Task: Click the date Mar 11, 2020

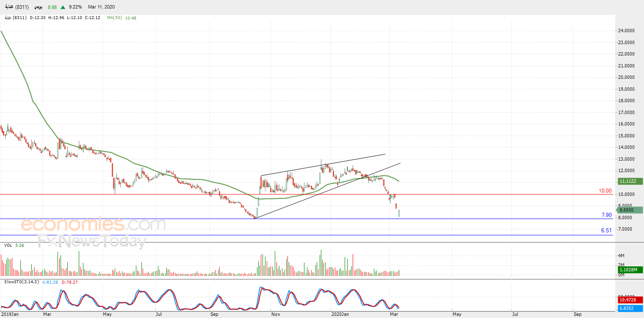Action: (101, 7)
